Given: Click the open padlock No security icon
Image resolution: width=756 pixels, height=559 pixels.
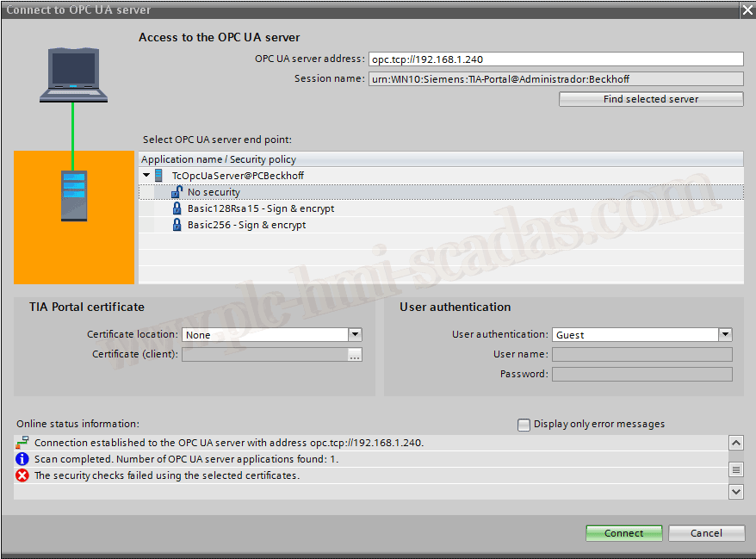Looking at the screenshot, I should click(x=177, y=192).
